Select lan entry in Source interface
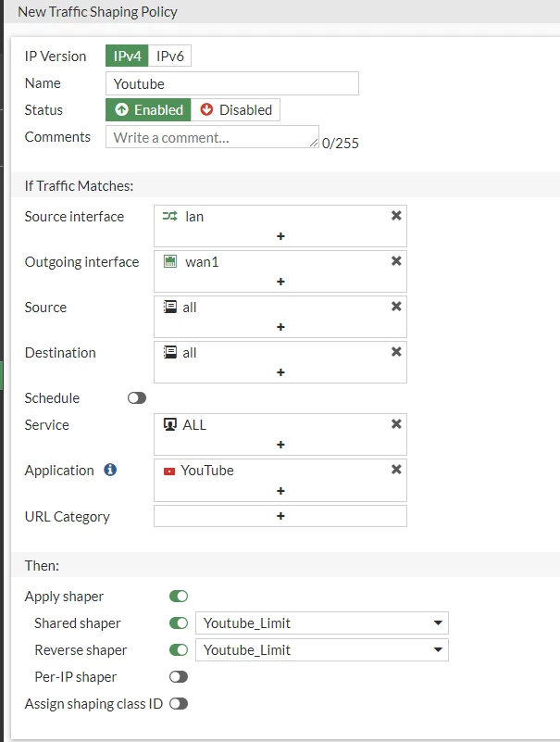The image size is (560, 742). point(194,216)
